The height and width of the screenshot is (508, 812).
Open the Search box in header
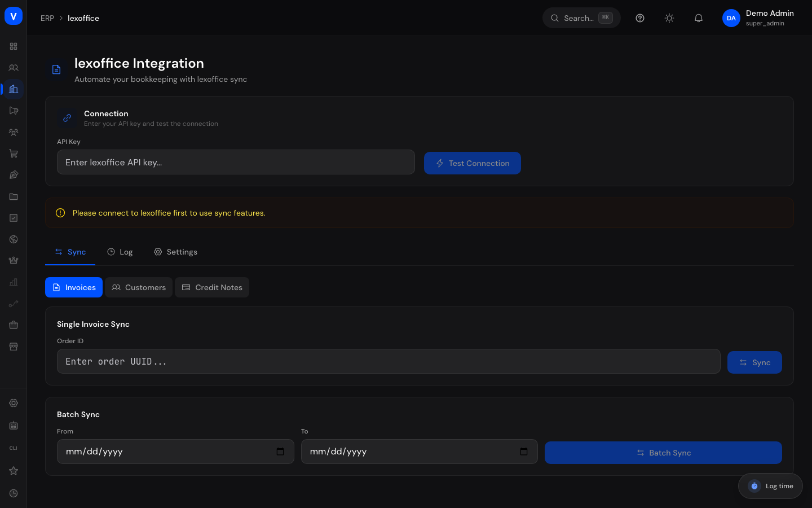[581, 18]
